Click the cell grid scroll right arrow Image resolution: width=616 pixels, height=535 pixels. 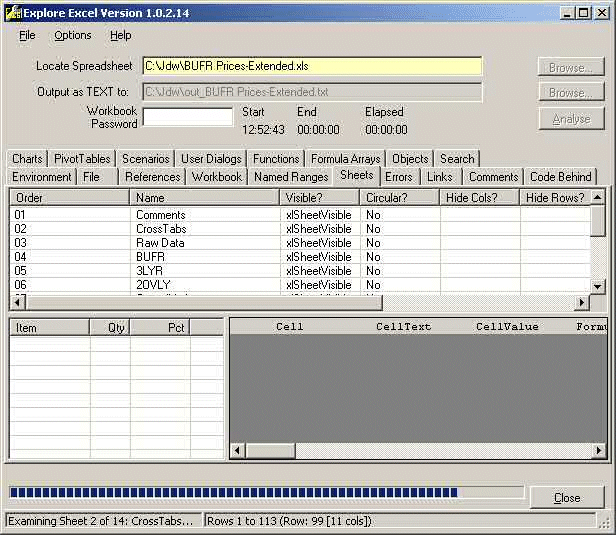point(599,451)
